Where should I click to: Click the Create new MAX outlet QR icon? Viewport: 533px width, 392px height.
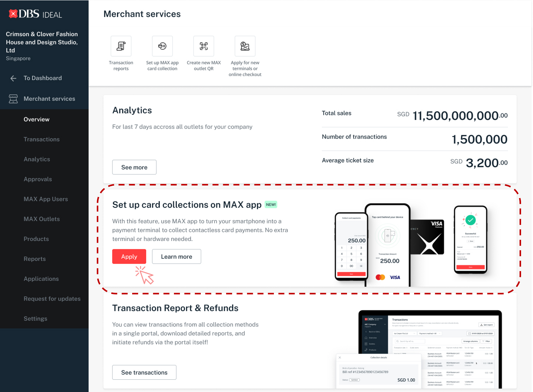[x=203, y=46]
